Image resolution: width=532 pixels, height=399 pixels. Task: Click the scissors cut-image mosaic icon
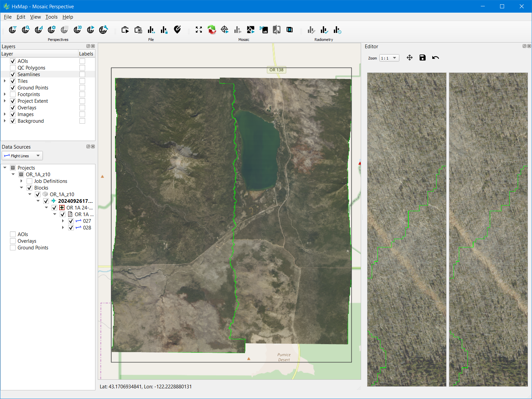[264, 30]
